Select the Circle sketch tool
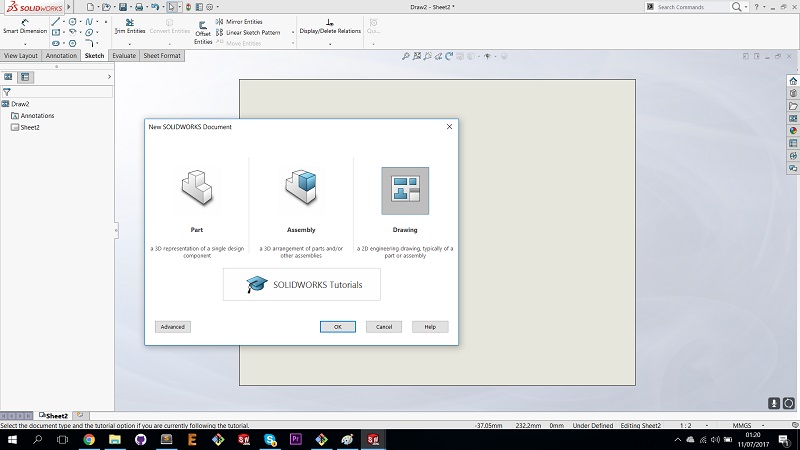The height and width of the screenshot is (450, 800). point(72,21)
